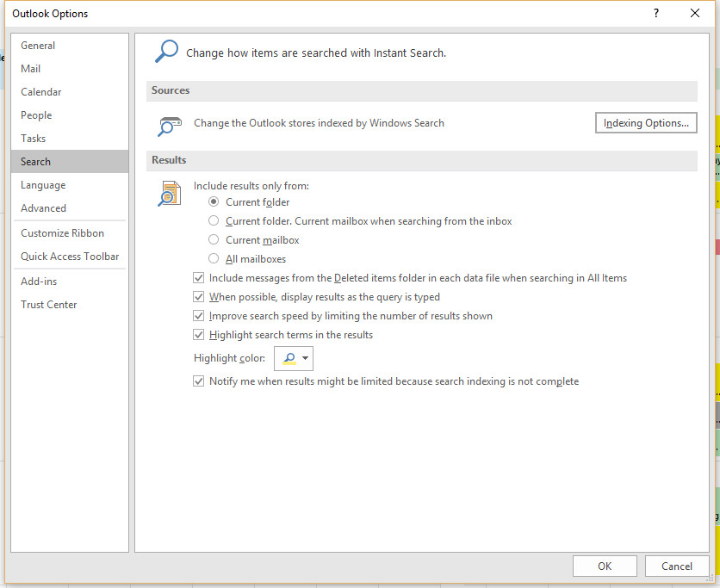The width and height of the screenshot is (720, 588).
Task: Close the Outlook Options dialog
Action: pyautogui.click(x=695, y=13)
